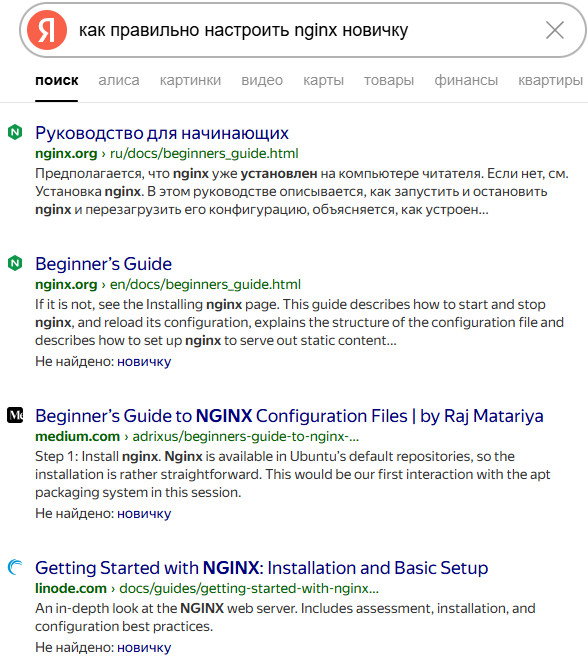Viewport: 588px width, 668px height.
Task: Go to the видео tab
Action: point(262,80)
